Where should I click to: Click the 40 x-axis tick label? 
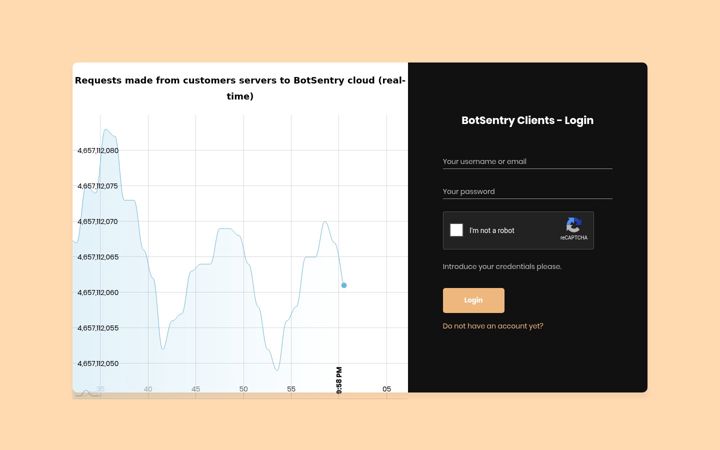tap(148, 389)
